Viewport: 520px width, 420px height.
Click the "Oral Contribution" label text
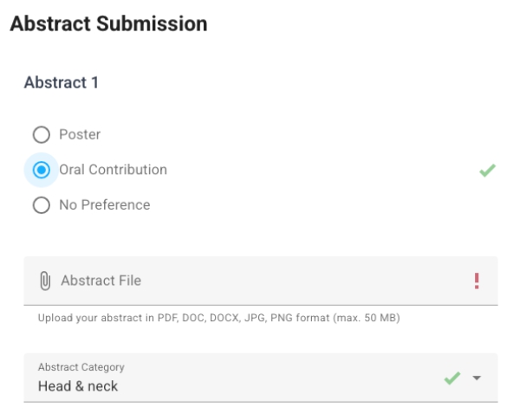113,171
